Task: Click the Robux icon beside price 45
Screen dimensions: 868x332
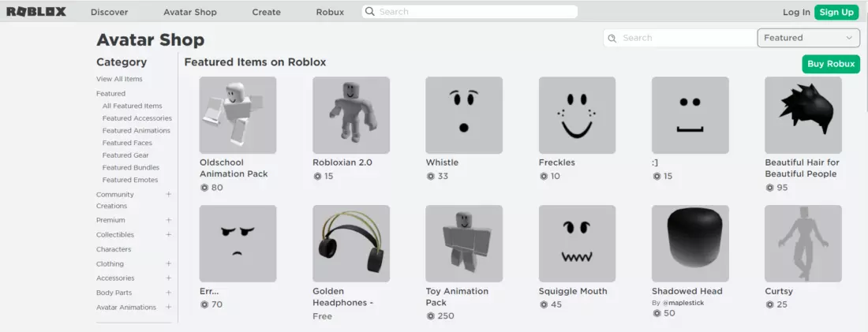Action: (x=543, y=304)
